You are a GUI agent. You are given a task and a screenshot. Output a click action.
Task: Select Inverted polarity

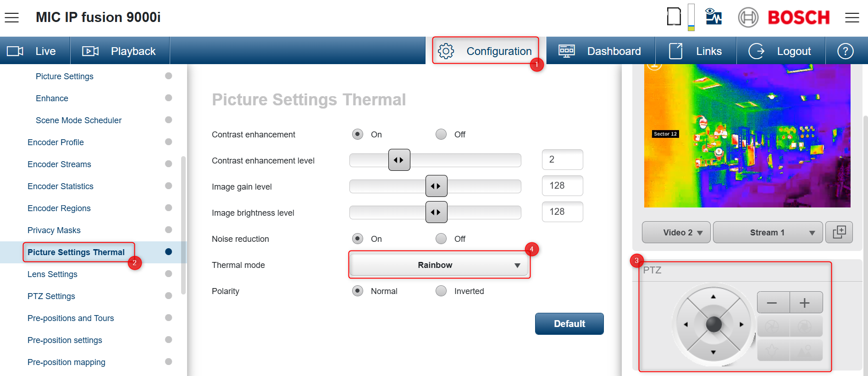[441, 291]
